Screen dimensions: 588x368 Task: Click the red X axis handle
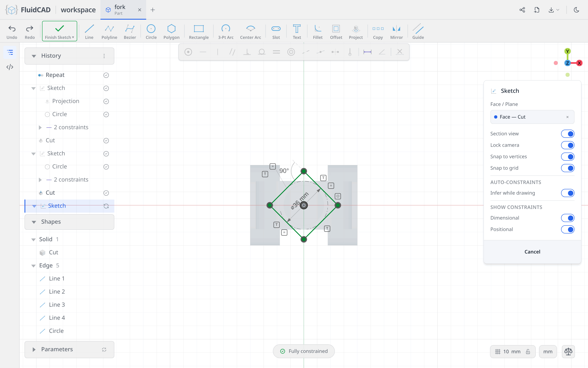point(579,63)
